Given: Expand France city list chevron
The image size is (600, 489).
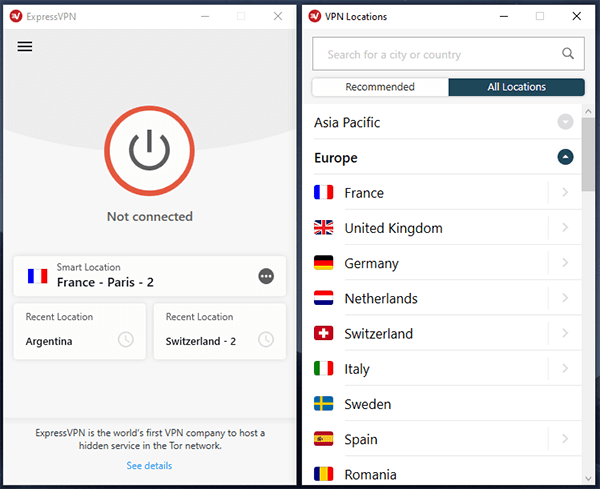Looking at the screenshot, I should click(x=565, y=192).
